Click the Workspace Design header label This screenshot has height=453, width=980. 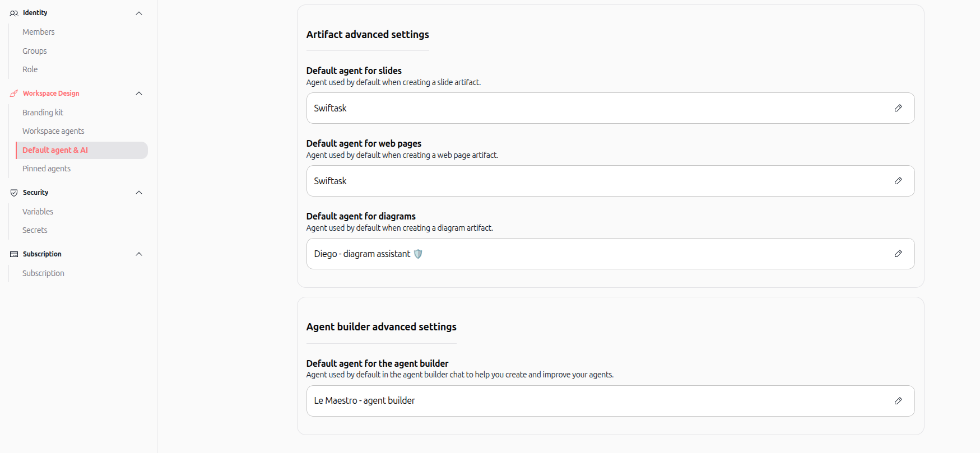pyautogui.click(x=51, y=94)
